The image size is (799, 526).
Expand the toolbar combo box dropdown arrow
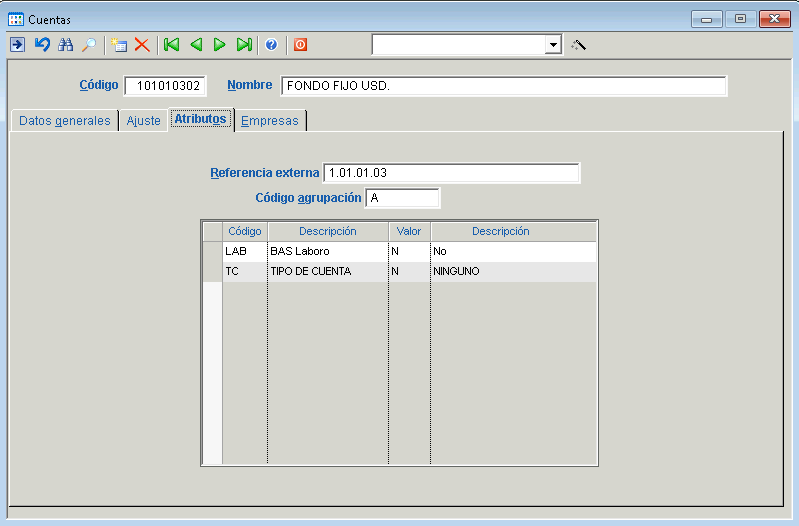click(553, 45)
